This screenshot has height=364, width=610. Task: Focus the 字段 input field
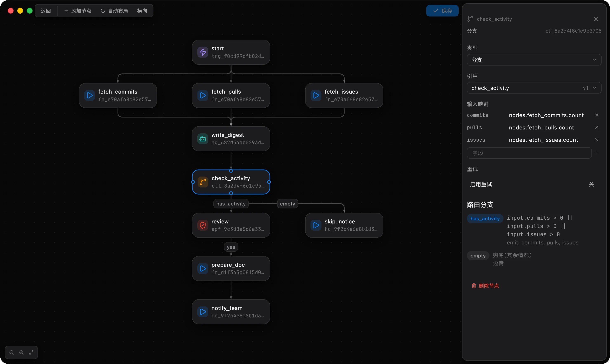click(x=529, y=153)
